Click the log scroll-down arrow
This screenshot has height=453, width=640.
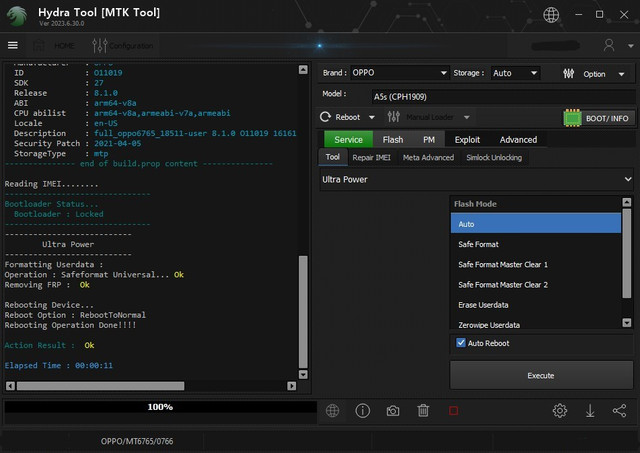303,374
